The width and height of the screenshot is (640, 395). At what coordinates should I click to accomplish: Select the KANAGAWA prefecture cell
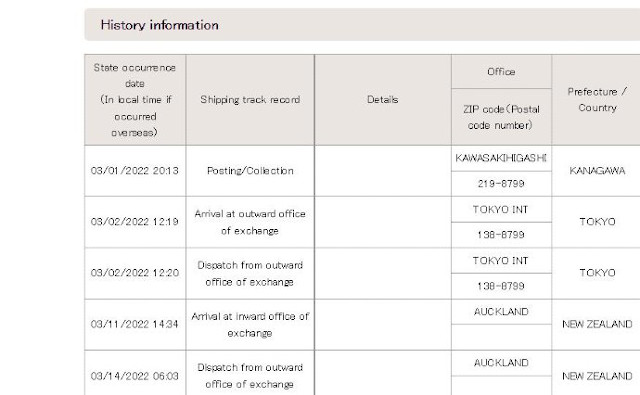(597, 171)
